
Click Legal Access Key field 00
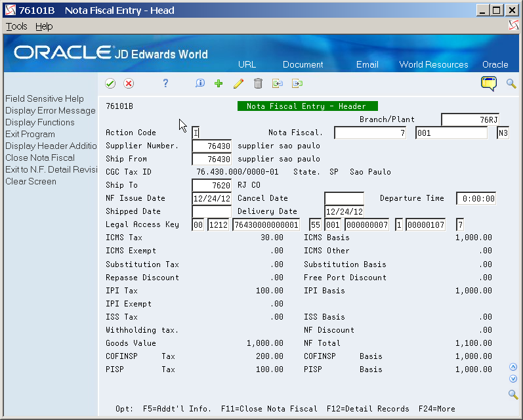coord(198,225)
